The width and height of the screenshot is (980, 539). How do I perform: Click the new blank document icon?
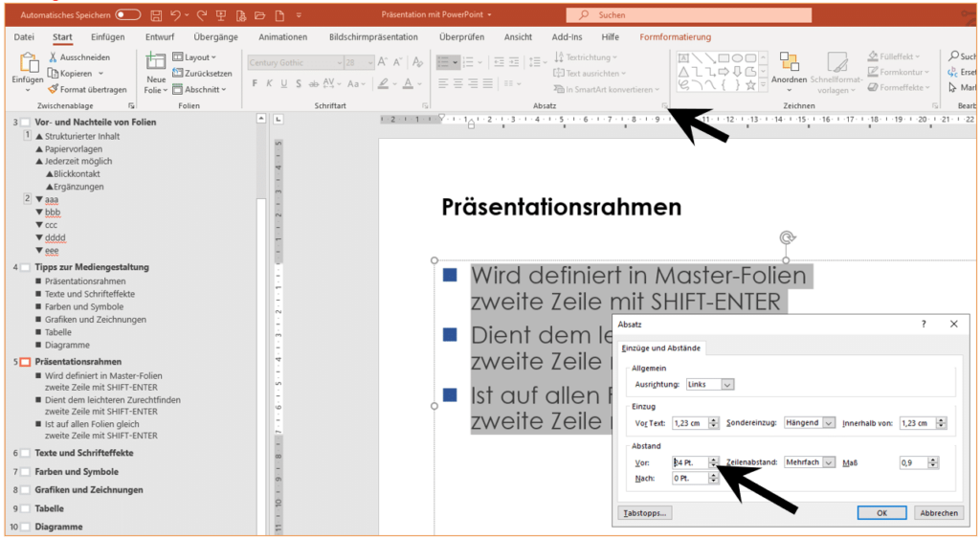tap(279, 15)
